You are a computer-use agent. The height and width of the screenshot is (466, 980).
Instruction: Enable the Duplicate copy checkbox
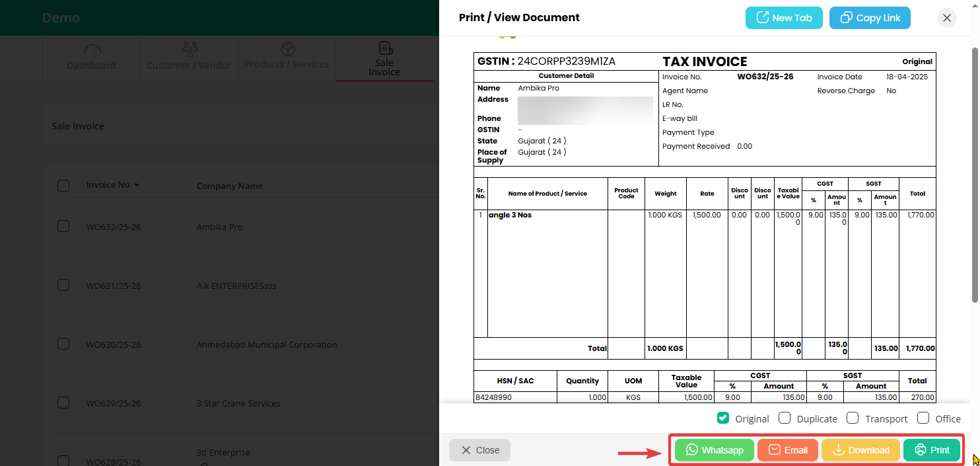785,418
